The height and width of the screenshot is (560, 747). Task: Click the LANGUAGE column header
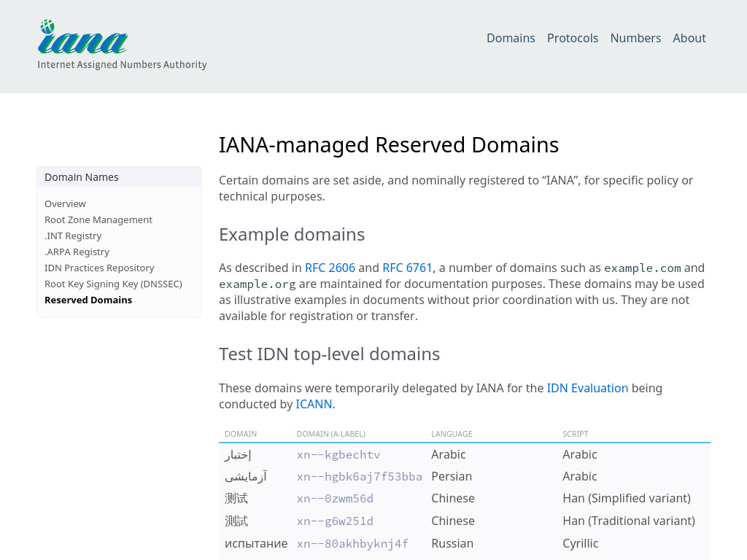coord(452,434)
